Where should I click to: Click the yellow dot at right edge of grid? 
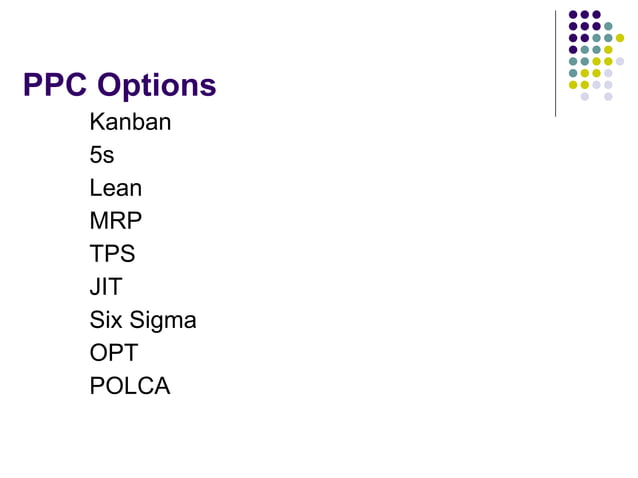tap(620, 38)
